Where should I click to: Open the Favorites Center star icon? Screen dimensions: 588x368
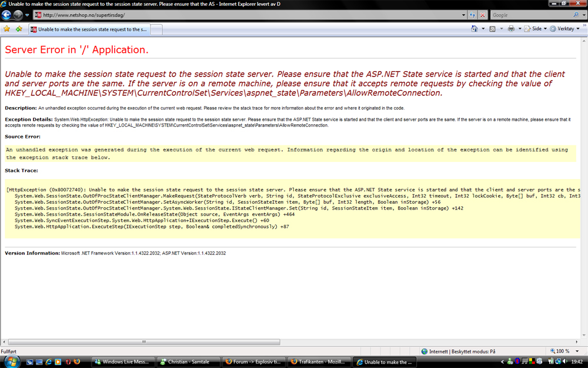6,29
